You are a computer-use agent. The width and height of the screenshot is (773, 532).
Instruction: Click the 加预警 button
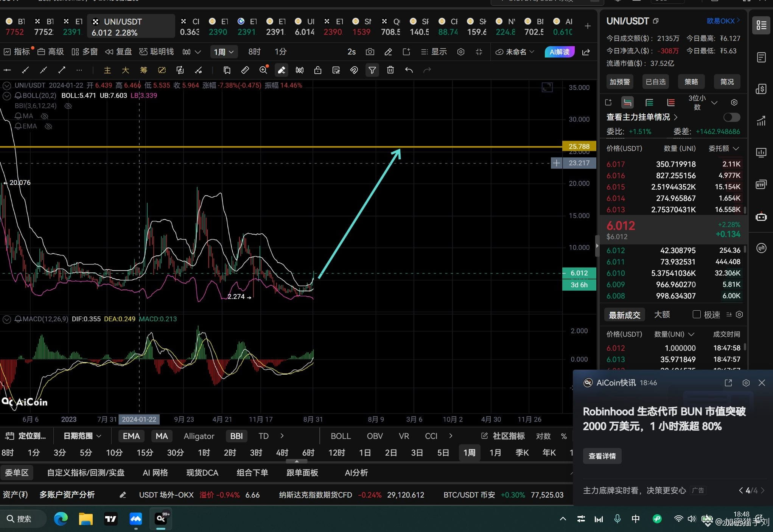[x=620, y=82]
